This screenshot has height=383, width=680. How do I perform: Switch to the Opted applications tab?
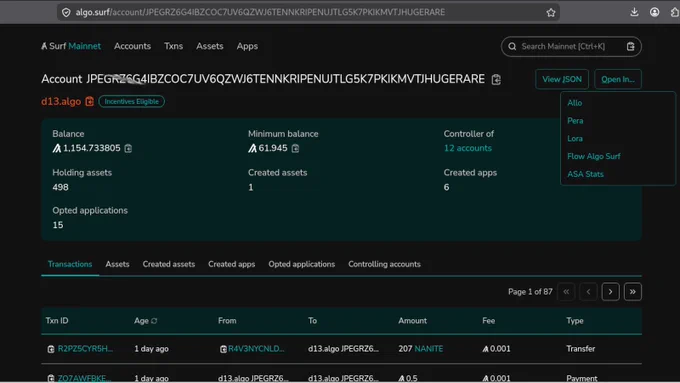pyautogui.click(x=301, y=264)
